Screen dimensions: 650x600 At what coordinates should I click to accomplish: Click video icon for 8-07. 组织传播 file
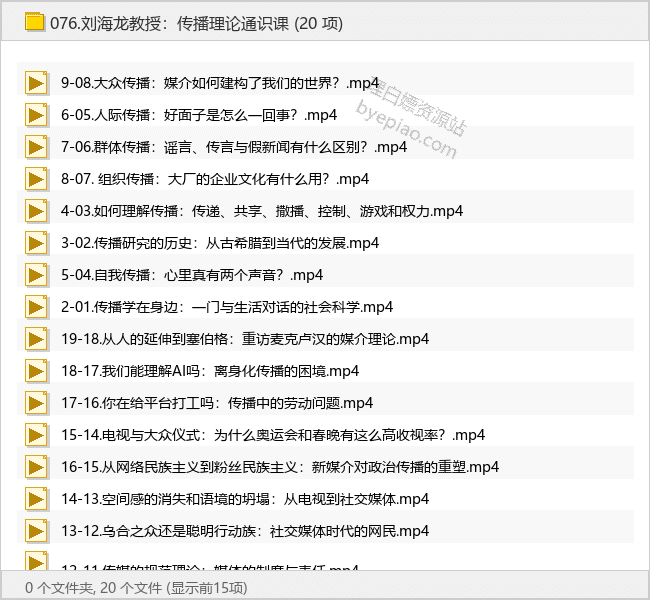pos(36,179)
